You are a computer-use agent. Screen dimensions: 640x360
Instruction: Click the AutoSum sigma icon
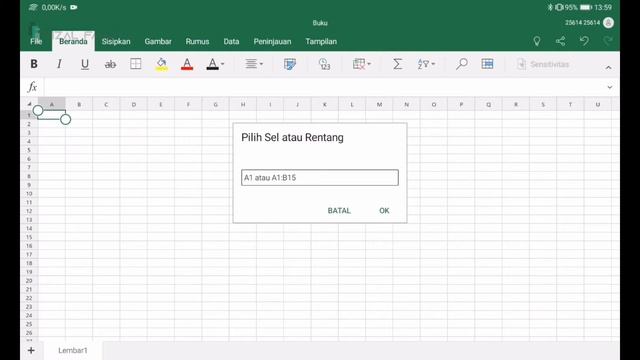pos(397,64)
